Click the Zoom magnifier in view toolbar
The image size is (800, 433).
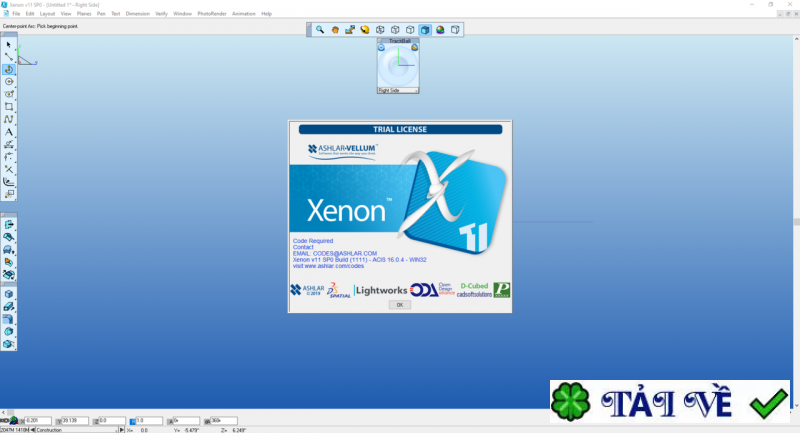[320, 30]
